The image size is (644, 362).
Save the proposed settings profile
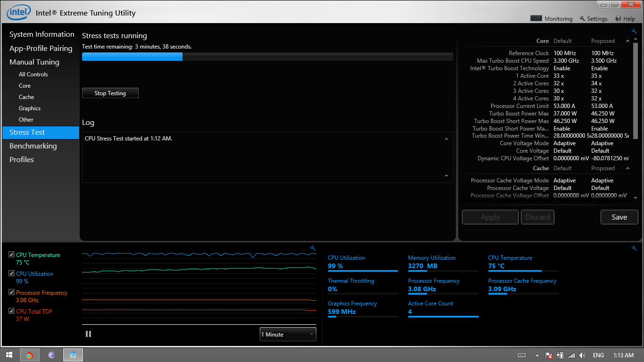(619, 217)
